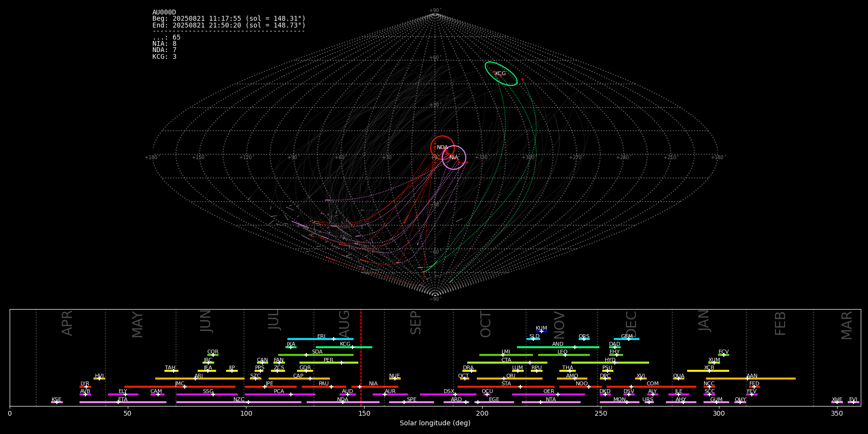Image resolution: width=868 pixels, height=434 pixels.
Task: Select the OER magenta bar
Action: [548, 394]
